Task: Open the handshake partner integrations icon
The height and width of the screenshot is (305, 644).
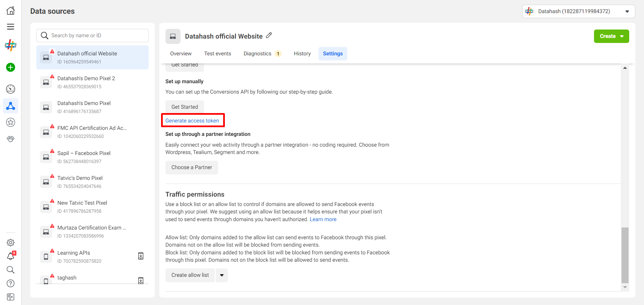Action: click(11, 139)
